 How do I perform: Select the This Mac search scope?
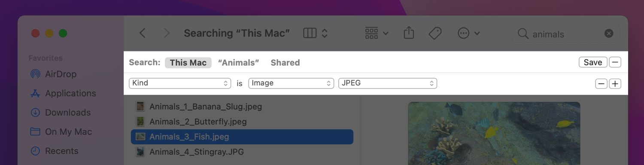188,63
